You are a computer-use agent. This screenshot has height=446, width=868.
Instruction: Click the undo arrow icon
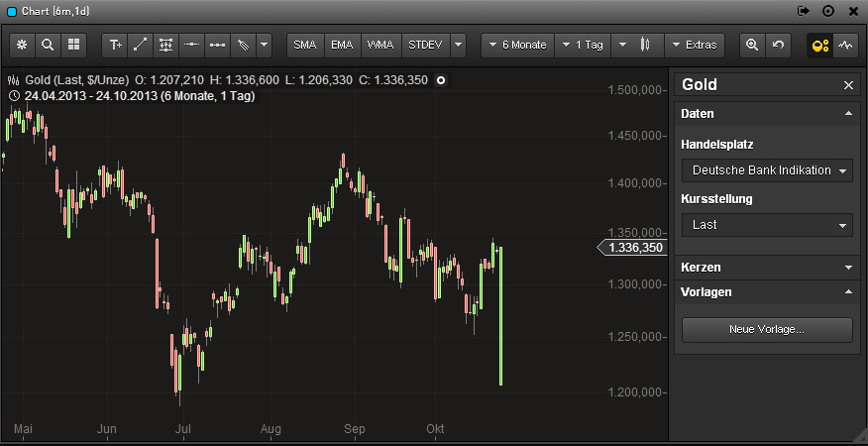[x=778, y=45]
